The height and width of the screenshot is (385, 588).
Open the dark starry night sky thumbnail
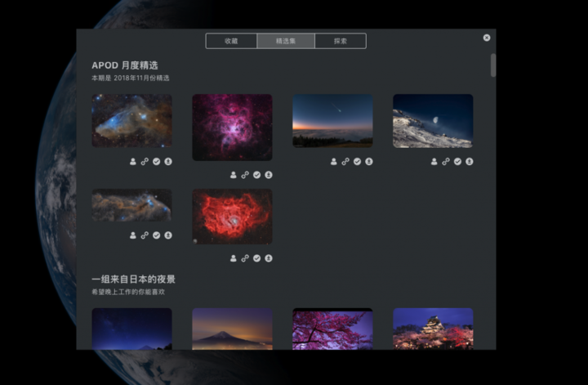[x=132, y=329]
